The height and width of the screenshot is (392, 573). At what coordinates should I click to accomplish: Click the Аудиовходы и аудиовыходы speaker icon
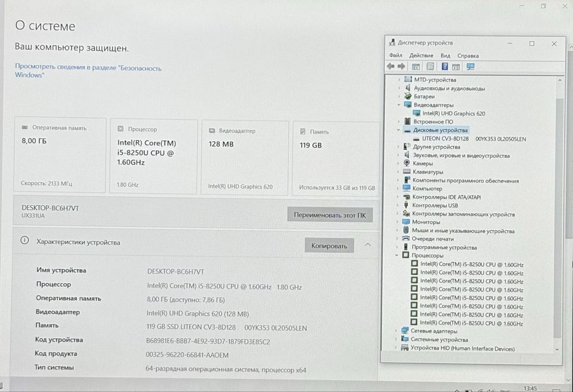pyautogui.click(x=408, y=88)
